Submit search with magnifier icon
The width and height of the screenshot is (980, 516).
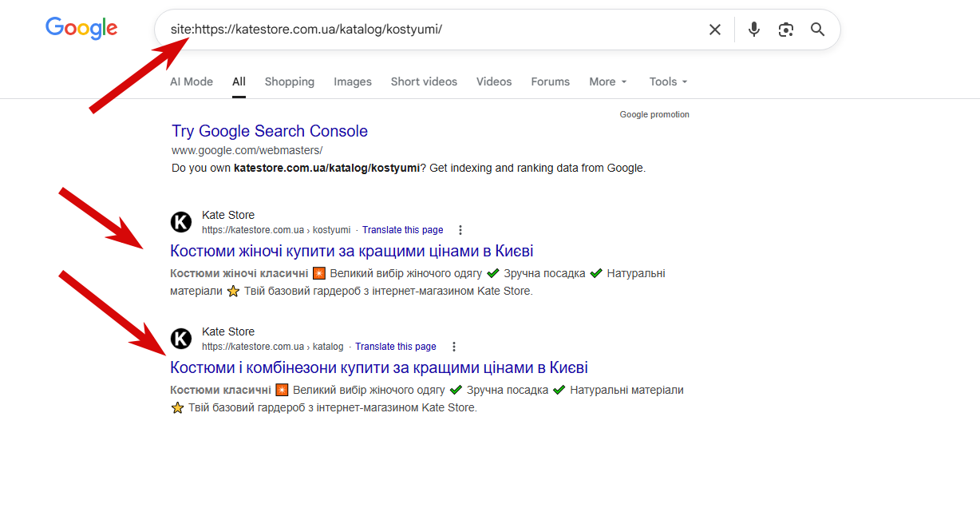(x=817, y=30)
